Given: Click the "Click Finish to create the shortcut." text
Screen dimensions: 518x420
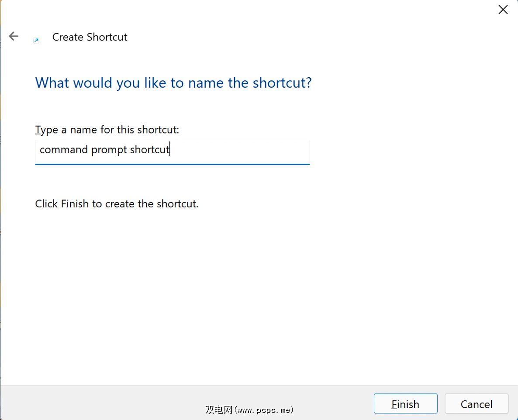Looking at the screenshot, I should click(x=117, y=204).
